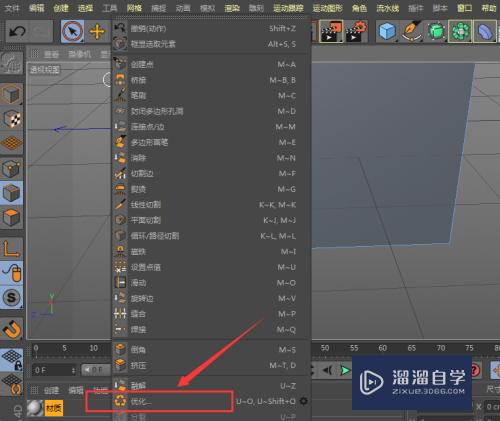
Task: Switch to Model mode cube icon
Action: click(12, 94)
